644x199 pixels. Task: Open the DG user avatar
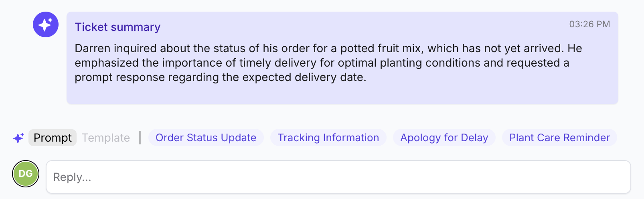coord(26,174)
